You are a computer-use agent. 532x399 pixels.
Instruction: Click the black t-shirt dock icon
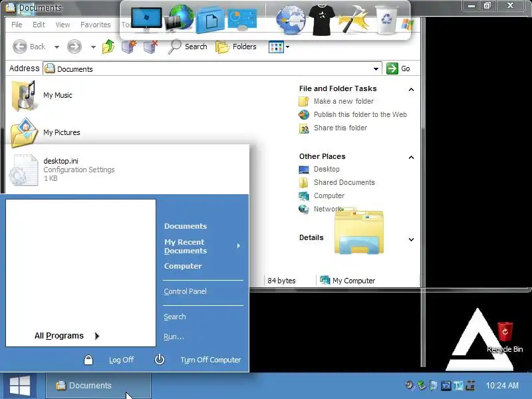click(x=322, y=20)
